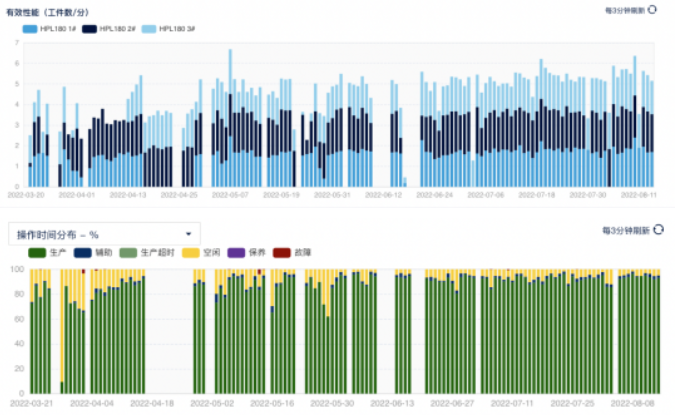Click the 2022-04-04 date label

pyautogui.click(x=92, y=403)
